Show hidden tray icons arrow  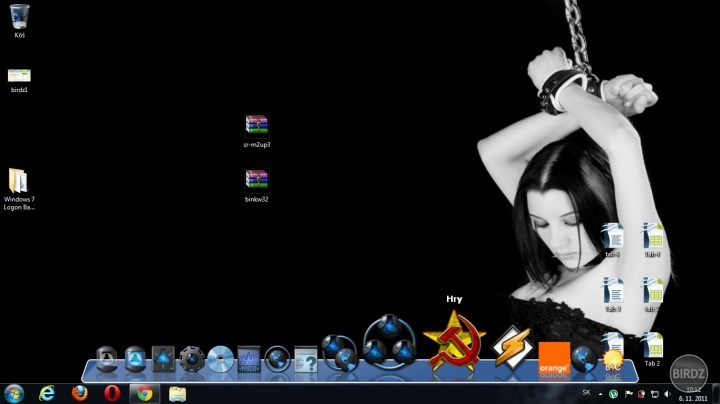[600, 394]
